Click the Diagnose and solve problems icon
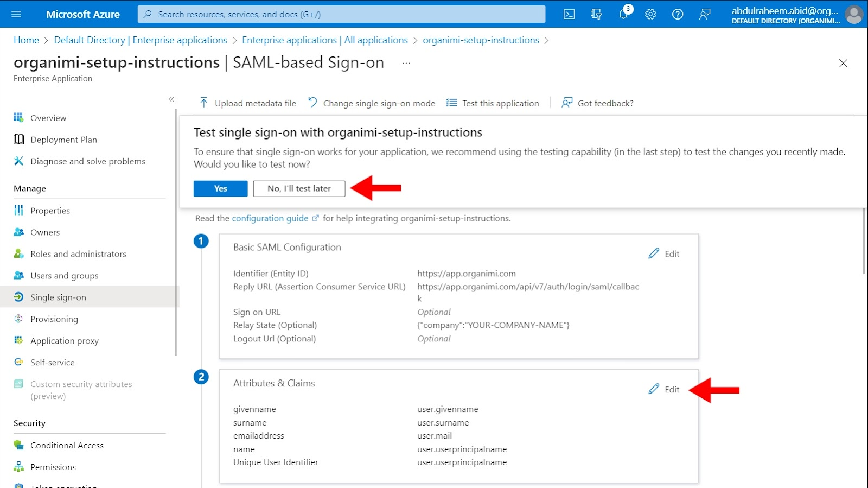The height and width of the screenshot is (488, 868). [18, 161]
